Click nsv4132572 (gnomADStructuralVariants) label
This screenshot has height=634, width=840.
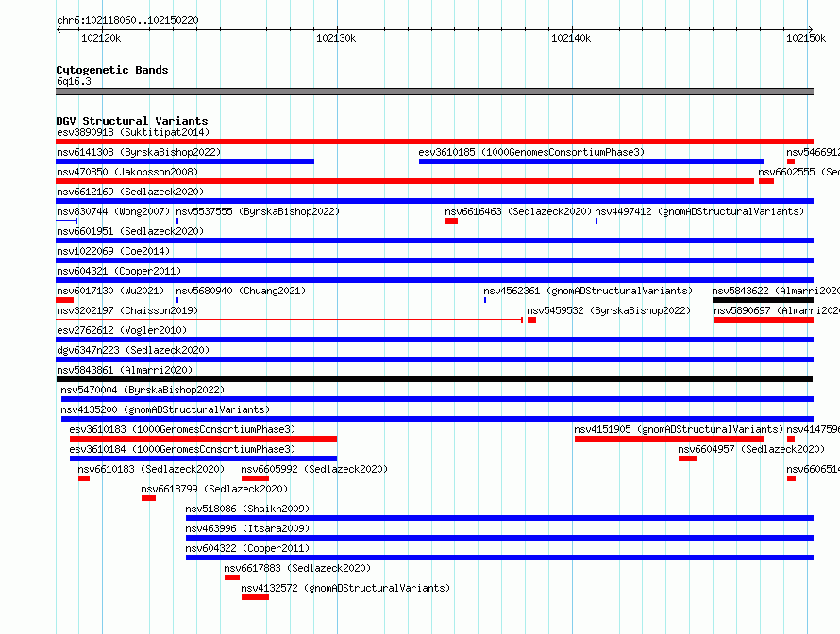tap(345, 588)
